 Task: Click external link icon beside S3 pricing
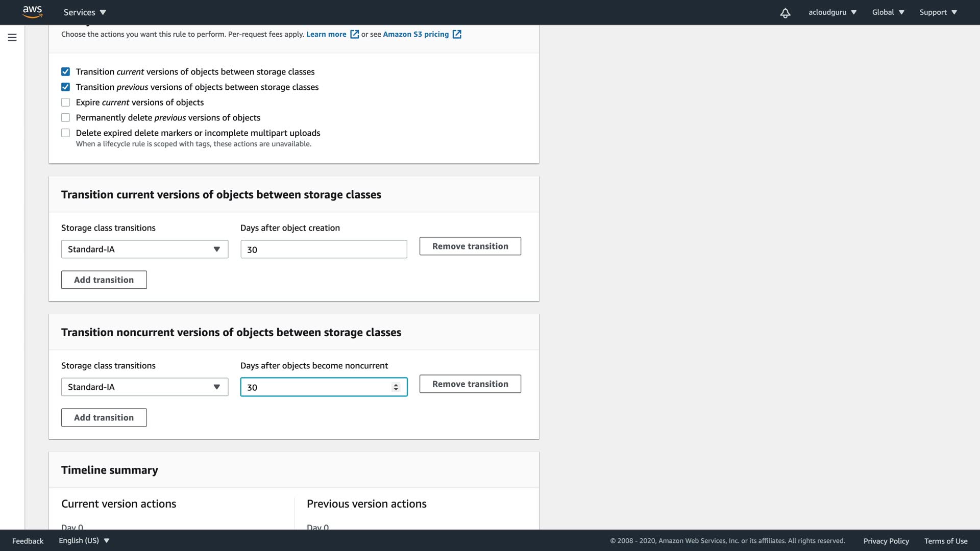tap(457, 34)
